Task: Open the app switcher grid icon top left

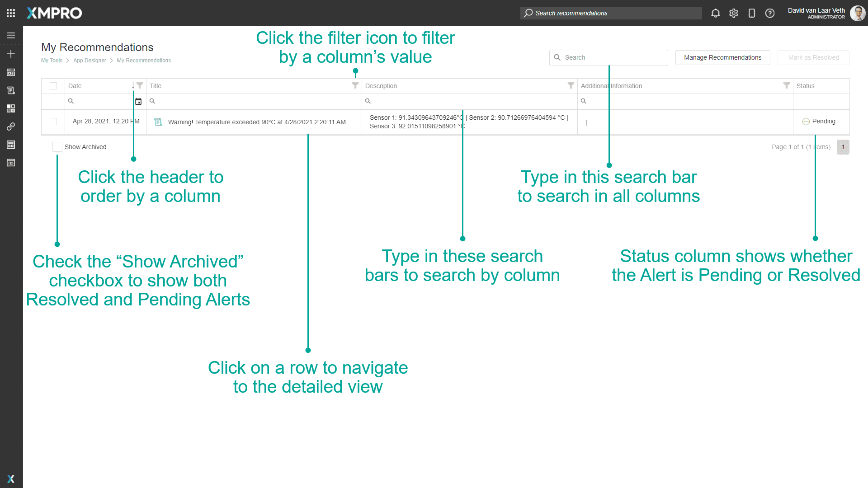Action: tap(10, 13)
